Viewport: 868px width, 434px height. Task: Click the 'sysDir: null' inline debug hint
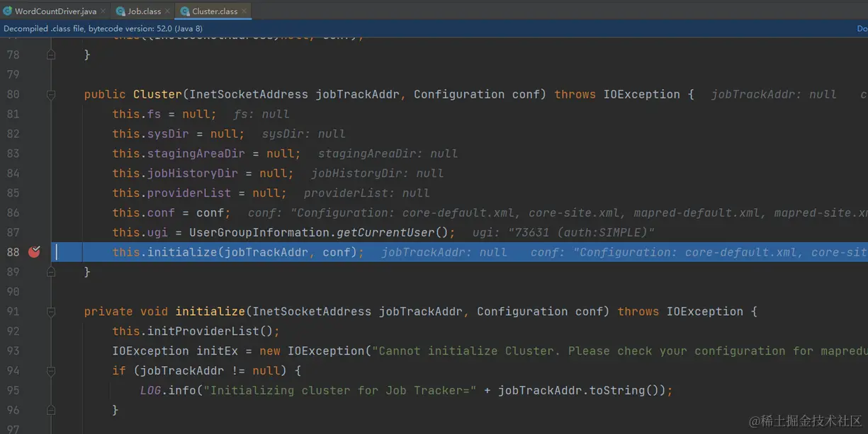[x=304, y=134]
